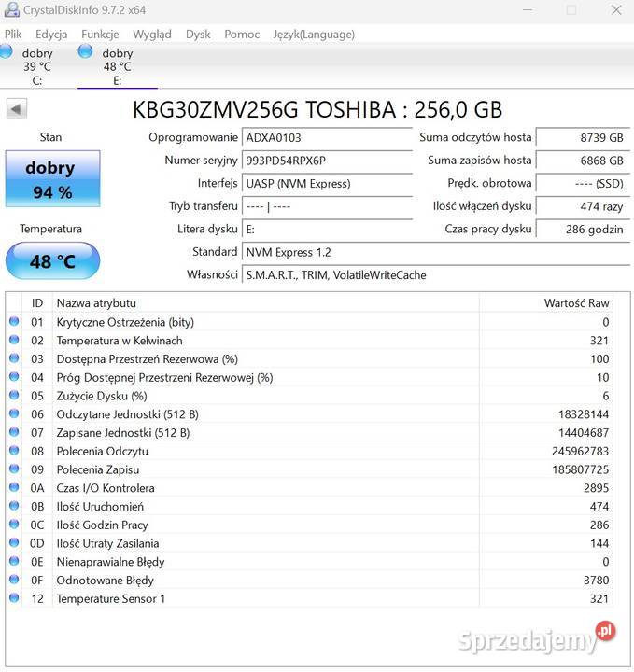Click the Tryb transferu field
The width and height of the screenshot is (634, 672).
pos(327,206)
